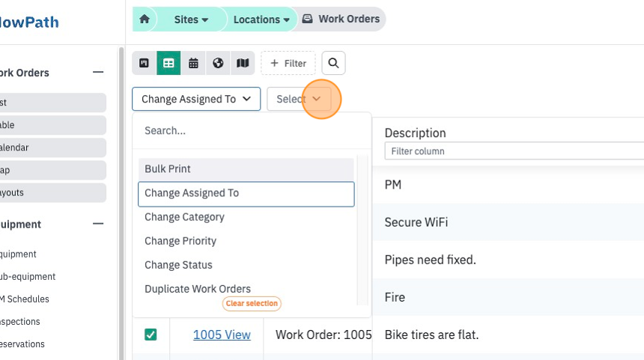Click the Description column header
Viewport: 644px width, 360px height.
pos(416,133)
